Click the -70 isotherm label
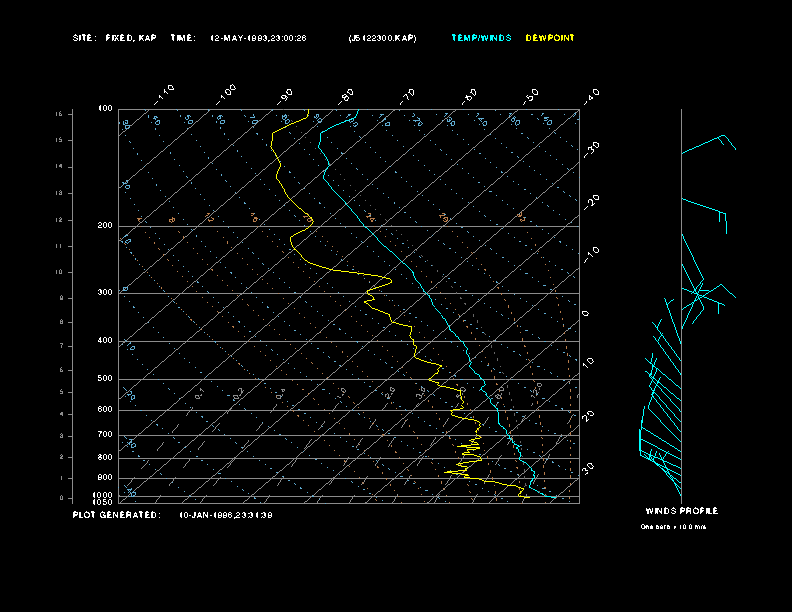This screenshot has width=792, height=612. point(407,96)
